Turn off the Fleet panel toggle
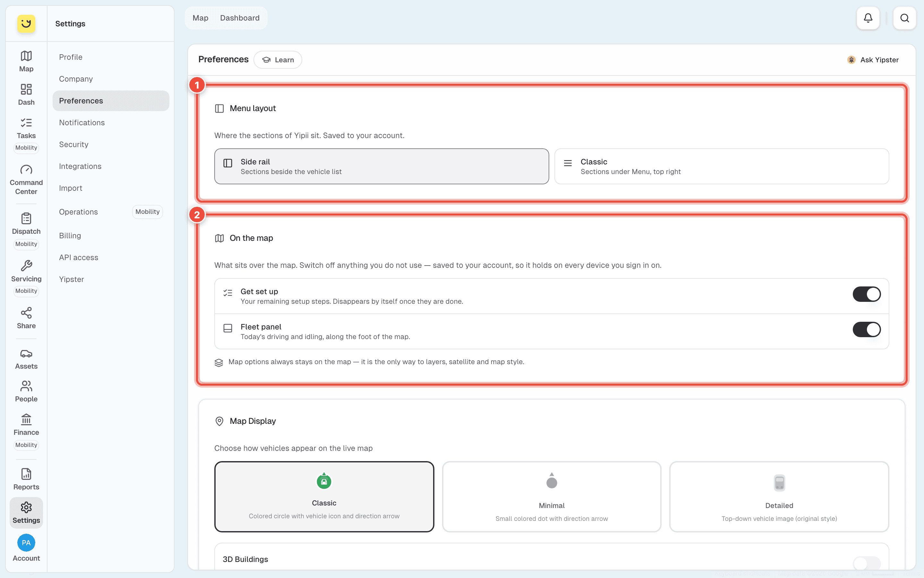 point(866,329)
